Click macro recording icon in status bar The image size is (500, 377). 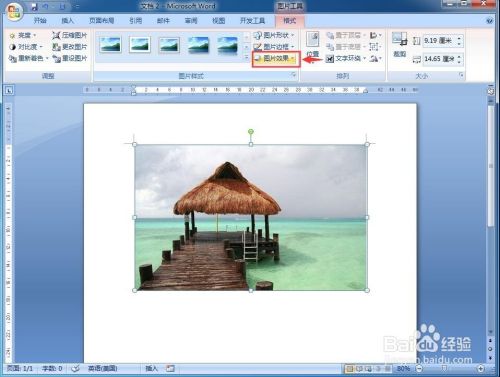(170, 368)
